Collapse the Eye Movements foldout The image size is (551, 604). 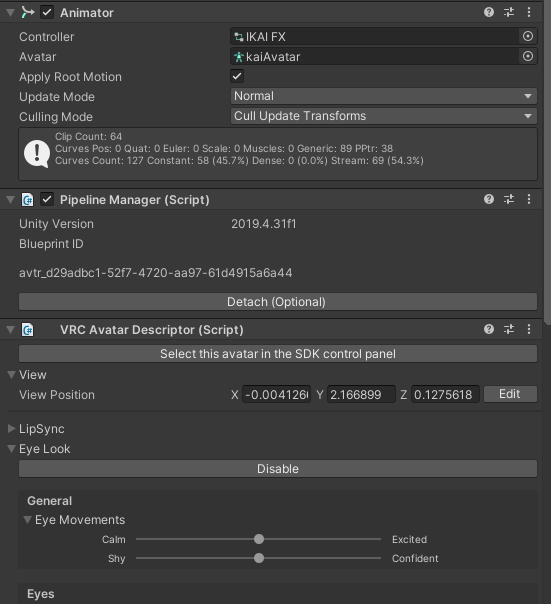click(x=27, y=520)
